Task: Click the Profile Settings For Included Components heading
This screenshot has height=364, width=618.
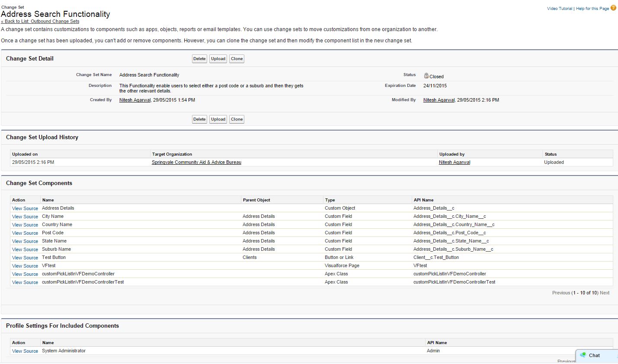Action: (62, 326)
